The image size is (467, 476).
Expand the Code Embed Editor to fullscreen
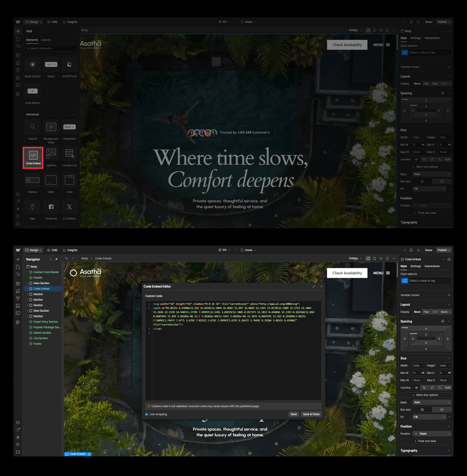click(314, 286)
